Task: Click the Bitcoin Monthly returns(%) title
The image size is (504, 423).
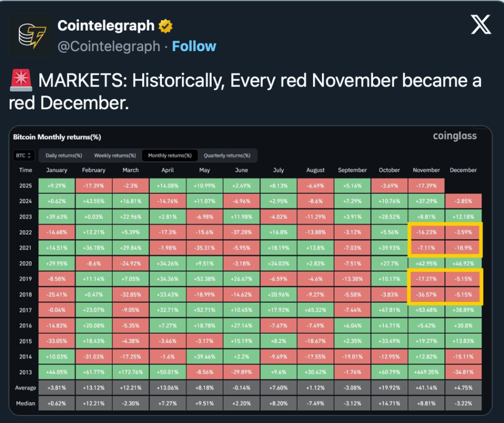Action: click(x=57, y=137)
